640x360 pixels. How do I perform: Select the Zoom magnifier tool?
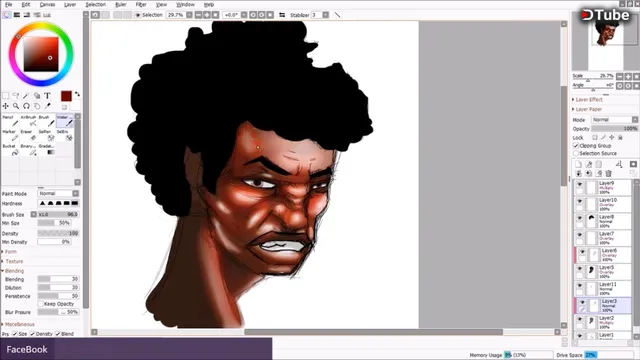coord(16,106)
